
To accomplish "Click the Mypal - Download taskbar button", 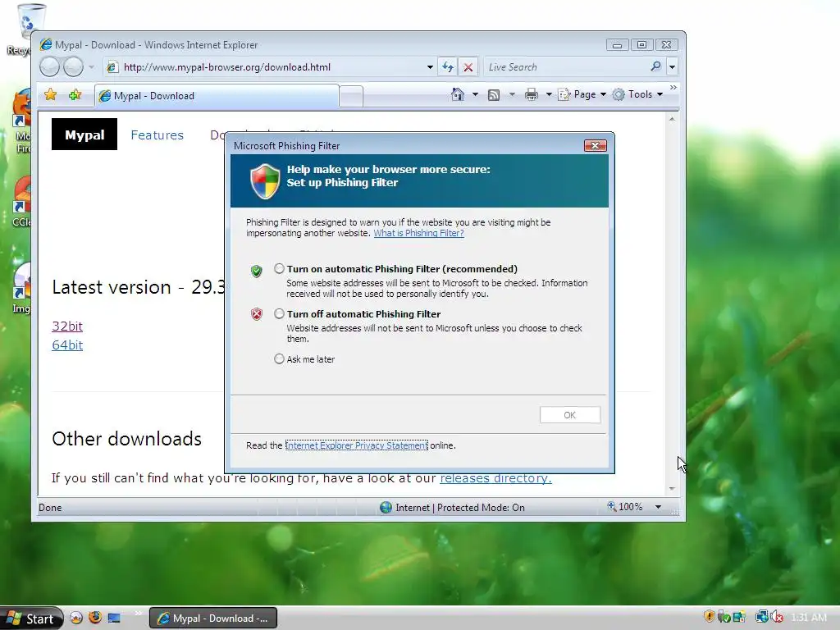I will pyautogui.click(x=212, y=619).
